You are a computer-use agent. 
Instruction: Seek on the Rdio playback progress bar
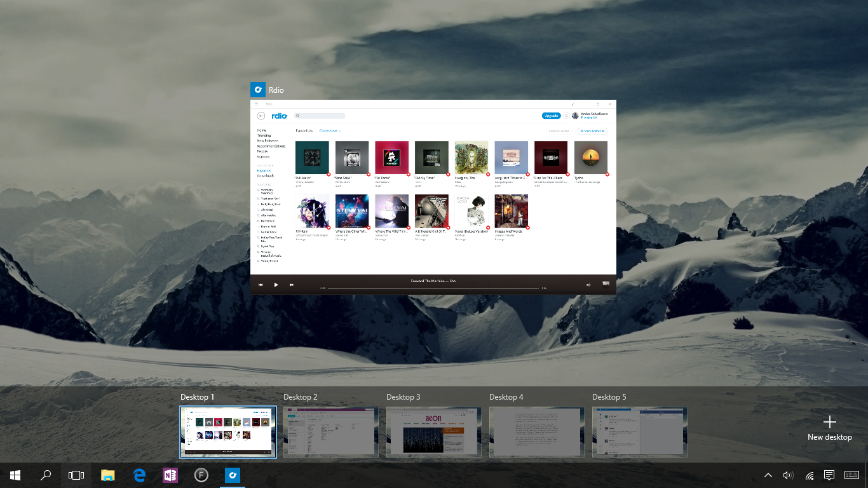[x=433, y=288]
